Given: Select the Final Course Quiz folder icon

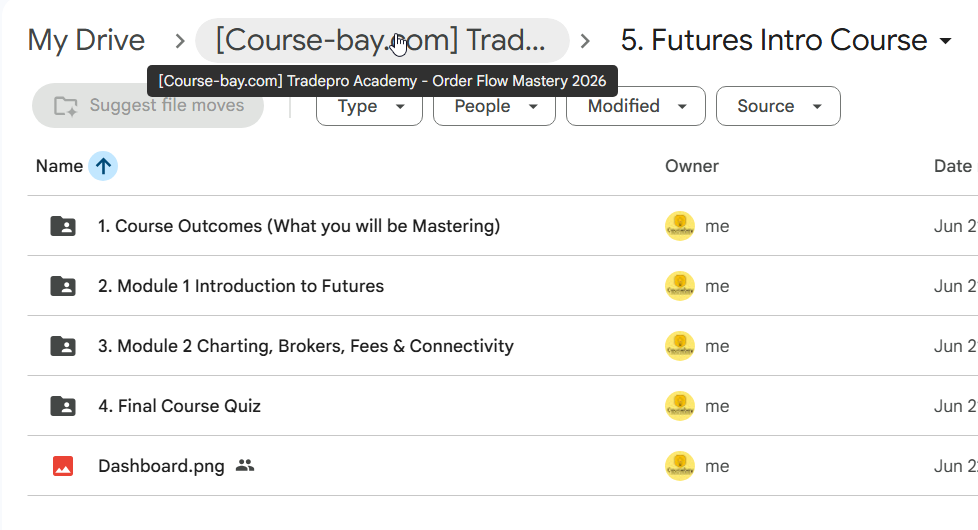Looking at the screenshot, I should pyautogui.click(x=63, y=406).
